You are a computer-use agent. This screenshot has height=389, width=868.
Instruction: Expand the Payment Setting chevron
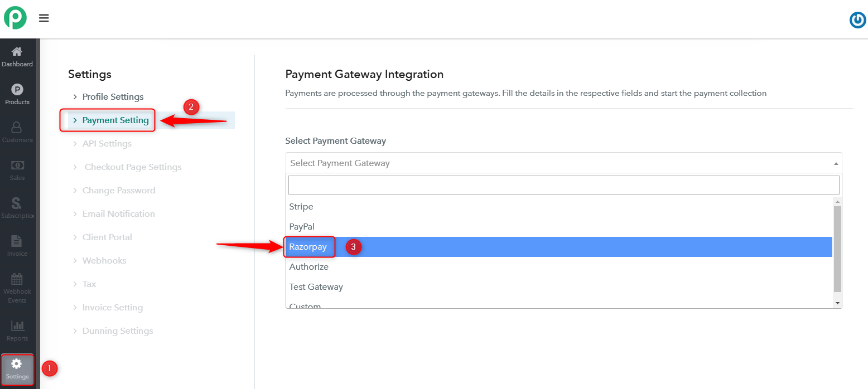pyautogui.click(x=75, y=120)
